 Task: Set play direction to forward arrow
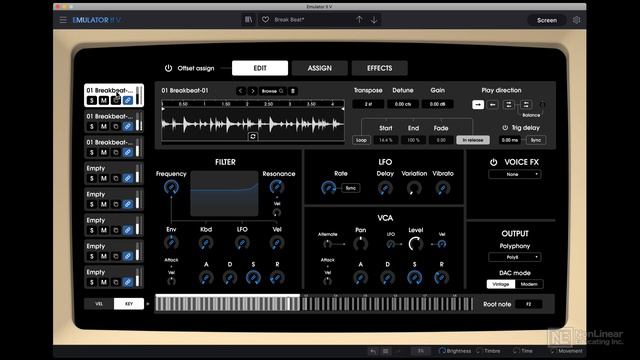(478, 105)
